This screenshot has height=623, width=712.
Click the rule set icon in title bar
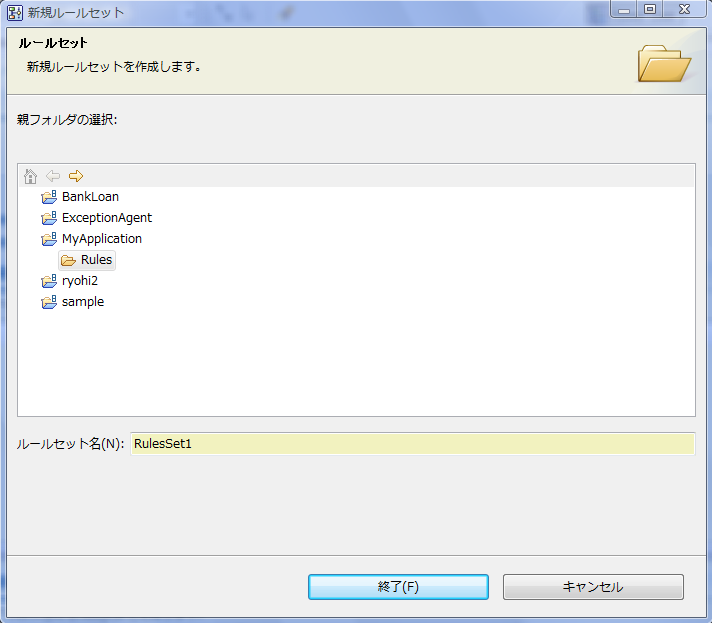point(15,13)
